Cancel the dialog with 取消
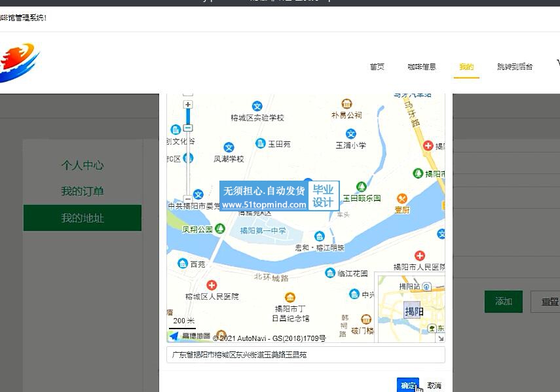 coord(434,385)
